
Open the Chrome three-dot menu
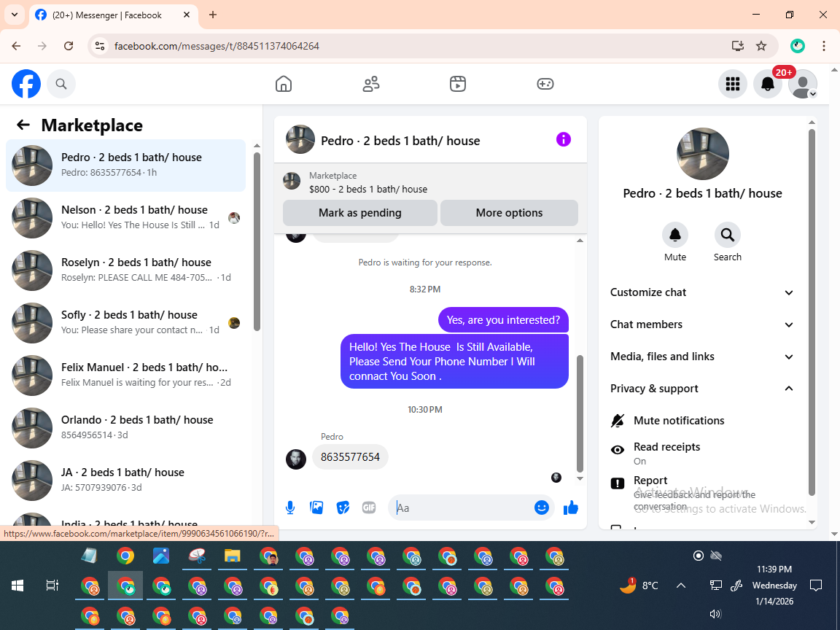coord(824,46)
